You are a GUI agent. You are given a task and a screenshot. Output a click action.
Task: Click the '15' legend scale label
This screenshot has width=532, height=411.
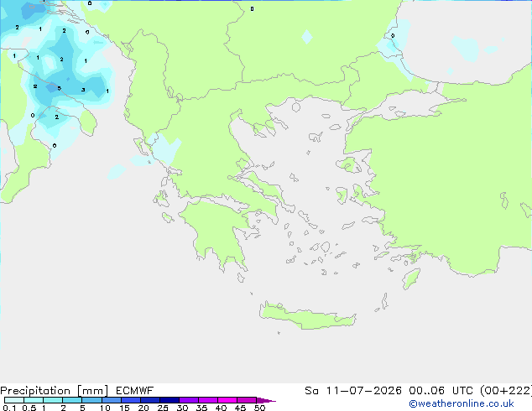124,408
